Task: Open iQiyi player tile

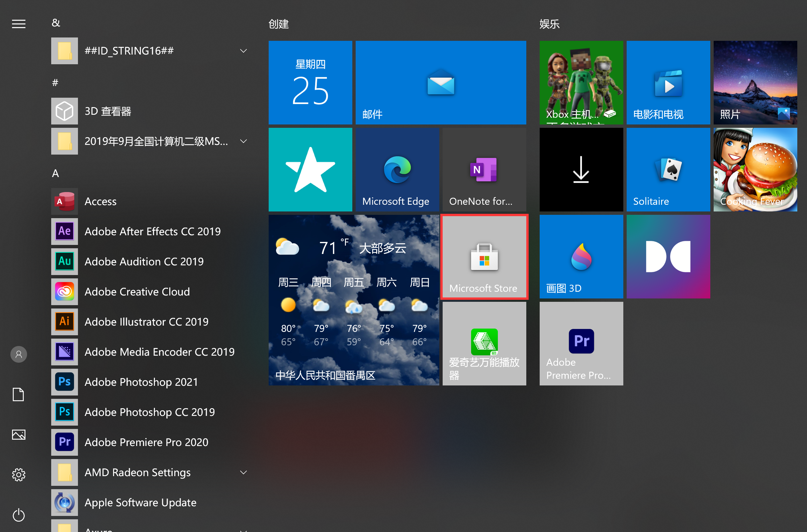Action: point(484,343)
